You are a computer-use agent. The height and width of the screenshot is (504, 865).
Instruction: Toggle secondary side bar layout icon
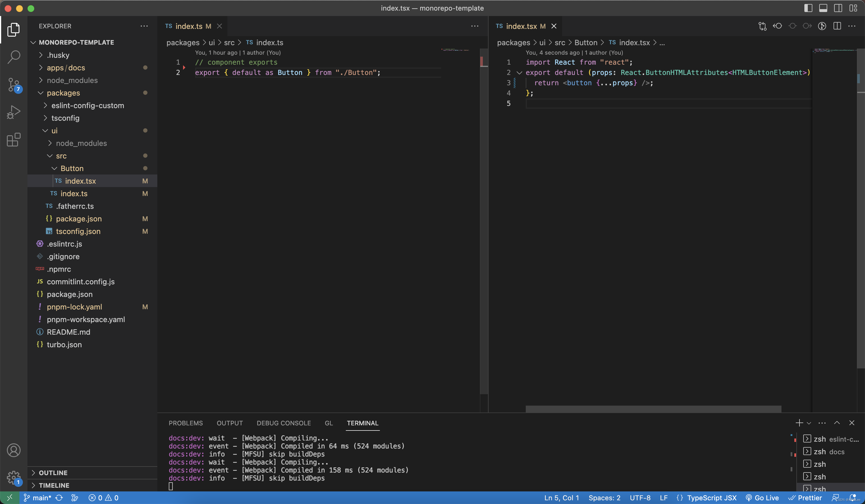point(838,8)
